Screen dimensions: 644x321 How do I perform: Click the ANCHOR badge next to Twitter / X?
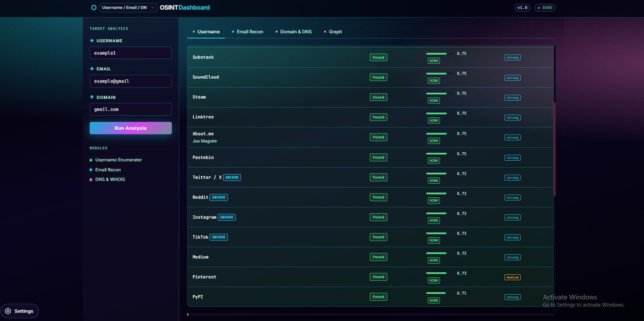[x=232, y=177]
